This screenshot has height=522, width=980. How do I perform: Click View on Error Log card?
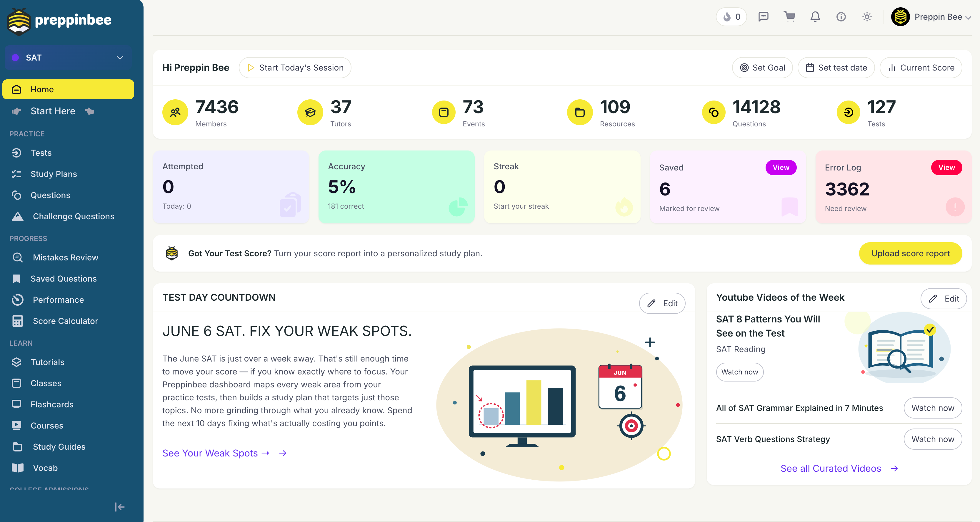click(946, 168)
